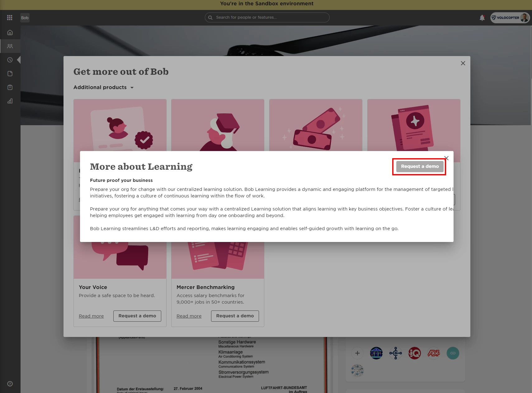Open the bank building shortcut icon
The image size is (532, 393).
(x=376, y=353)
